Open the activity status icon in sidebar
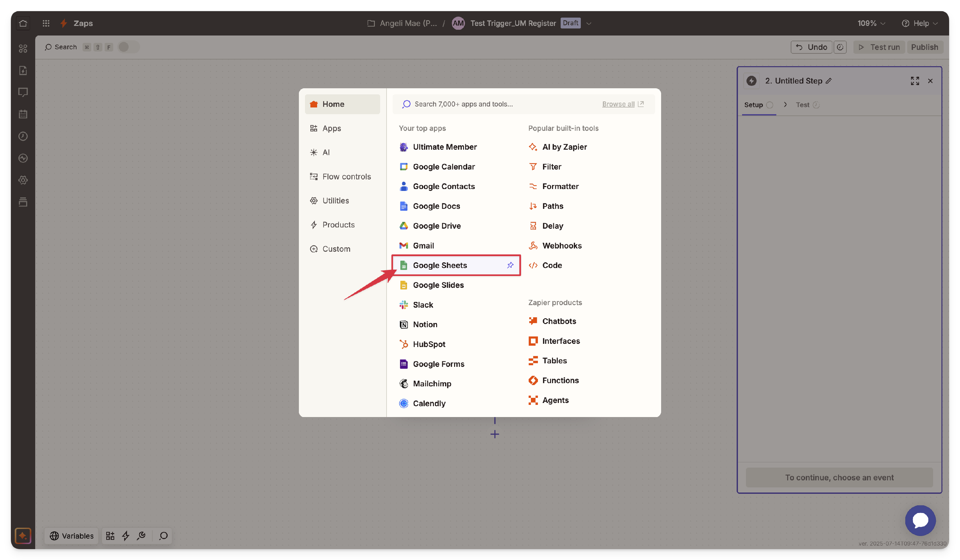The image size is (960, 560). [x=23, y=158]
